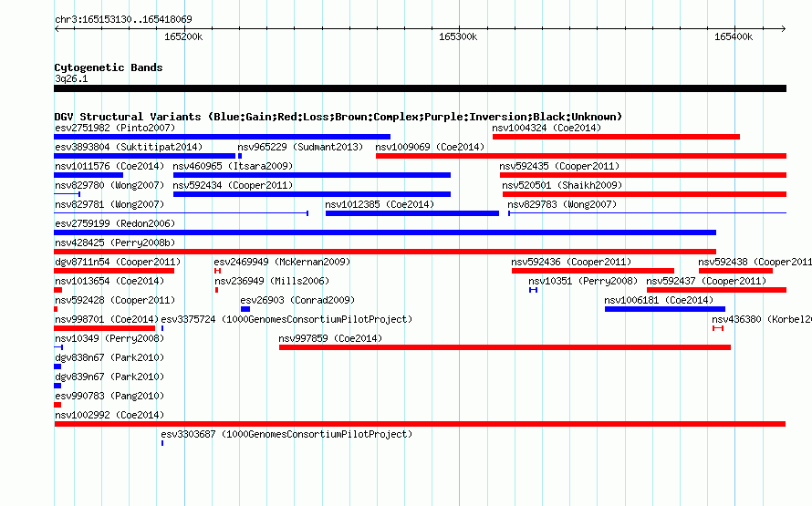Click the nsv592435 (Cooper2011) label
Viewport: 812px width, 506px height.
pos(559,166)
